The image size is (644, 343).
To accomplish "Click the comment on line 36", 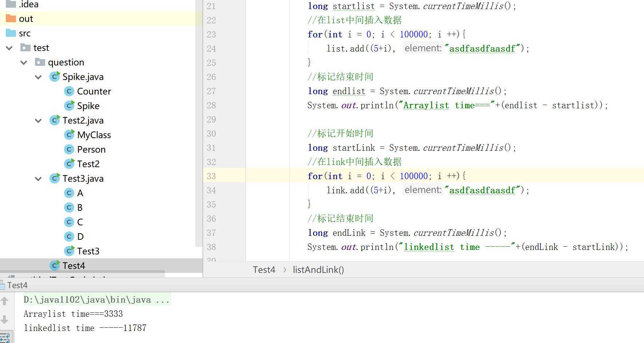I will click(341, 219).
